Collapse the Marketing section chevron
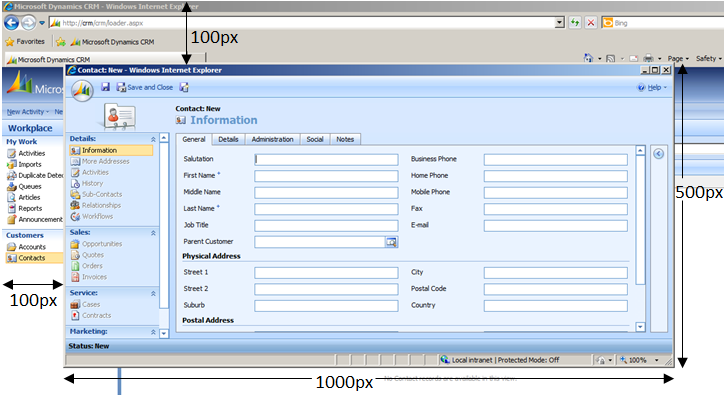The width and height of the screenshot is (724, 397). click(x=153, y=332)
